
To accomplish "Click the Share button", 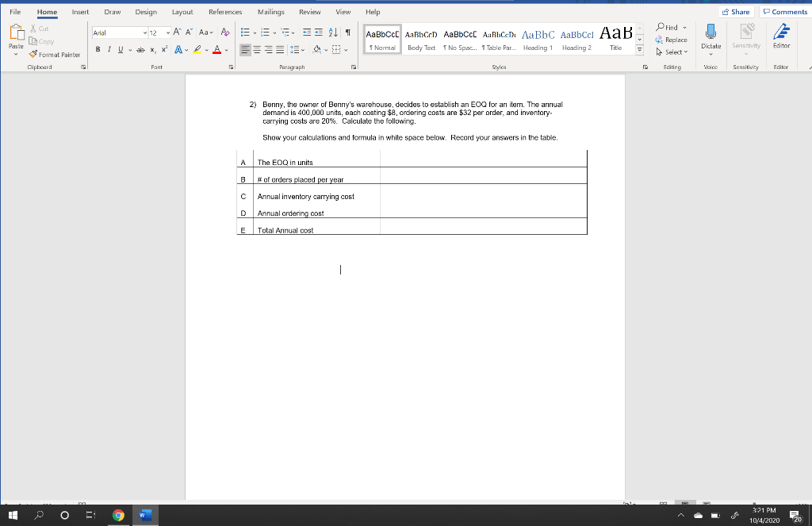I will (x=736, y=11).
